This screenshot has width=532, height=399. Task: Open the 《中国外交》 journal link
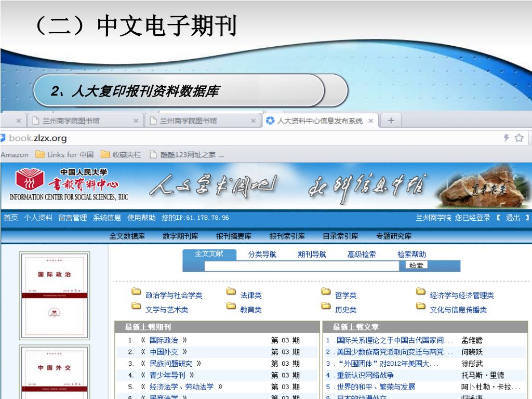click(x=164, y=352)
